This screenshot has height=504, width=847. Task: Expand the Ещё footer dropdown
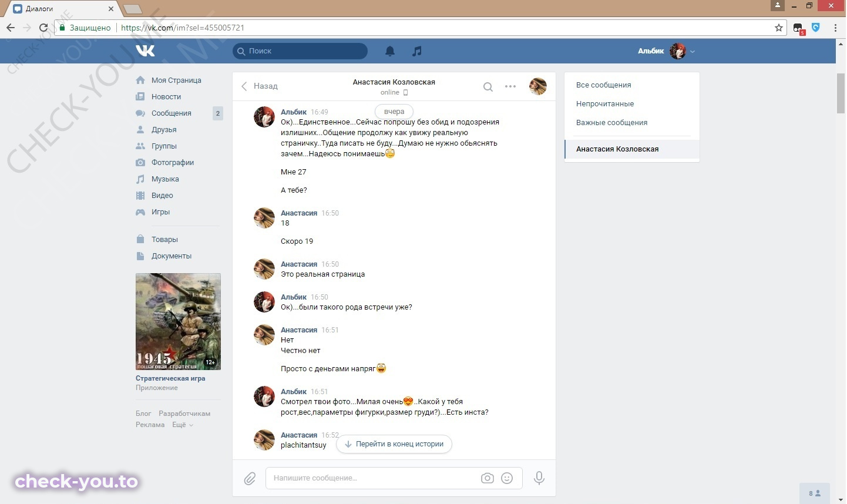[x=182, y=425]
